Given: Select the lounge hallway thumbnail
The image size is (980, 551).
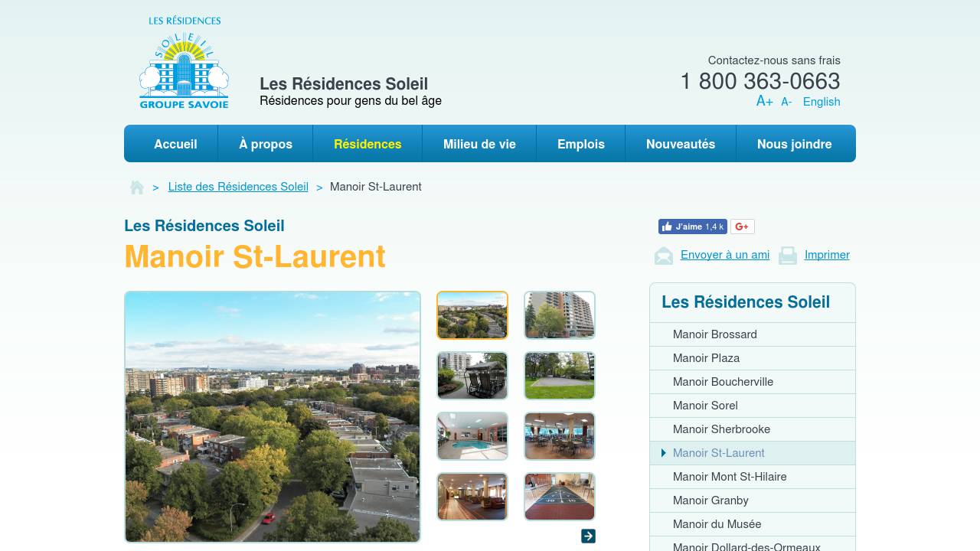Looking at the screenshot, I should point(472,497).
